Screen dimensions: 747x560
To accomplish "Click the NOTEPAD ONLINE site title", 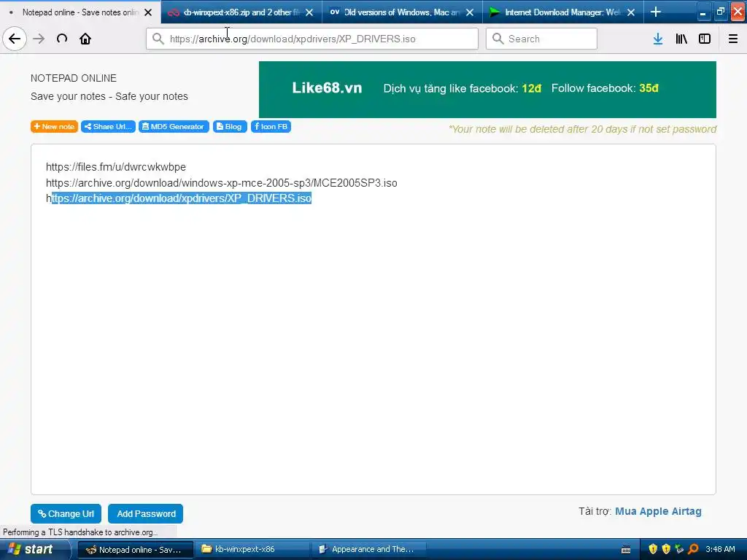I will coord(74,78).
